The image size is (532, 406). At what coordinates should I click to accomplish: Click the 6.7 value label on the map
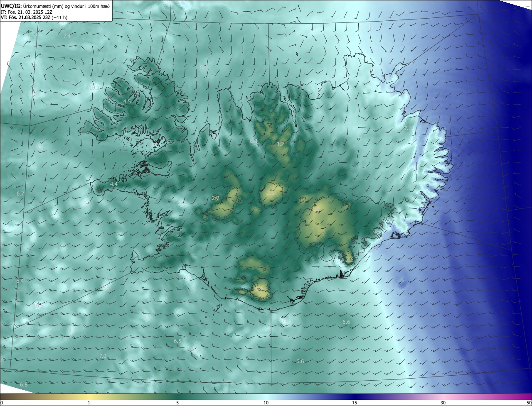20,194
